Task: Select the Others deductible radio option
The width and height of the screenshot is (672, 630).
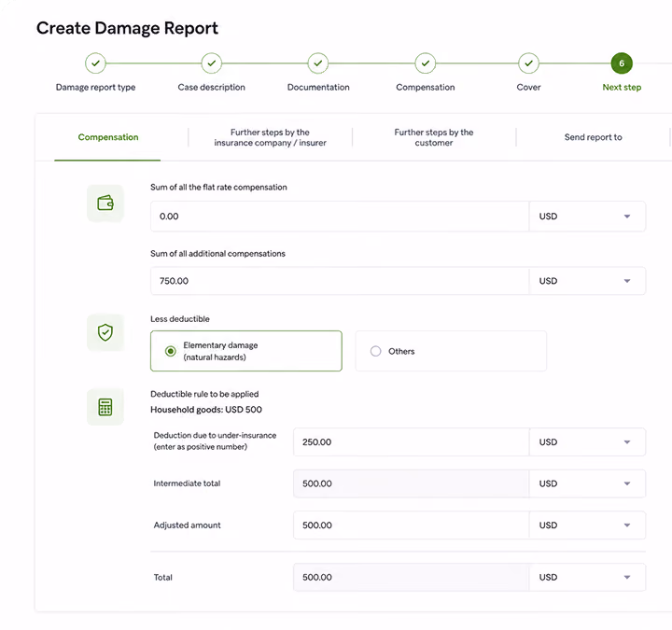Action: click(x=451, y=351)
